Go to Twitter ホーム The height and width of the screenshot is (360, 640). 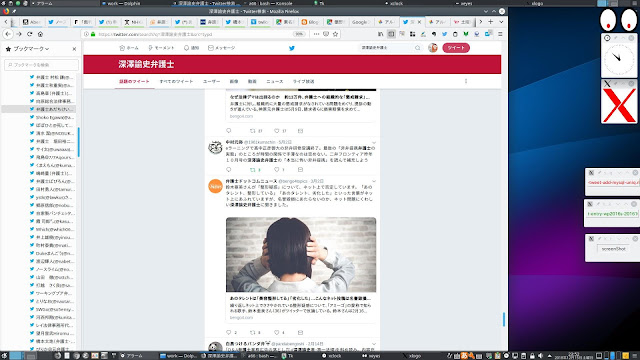[129, 48]
